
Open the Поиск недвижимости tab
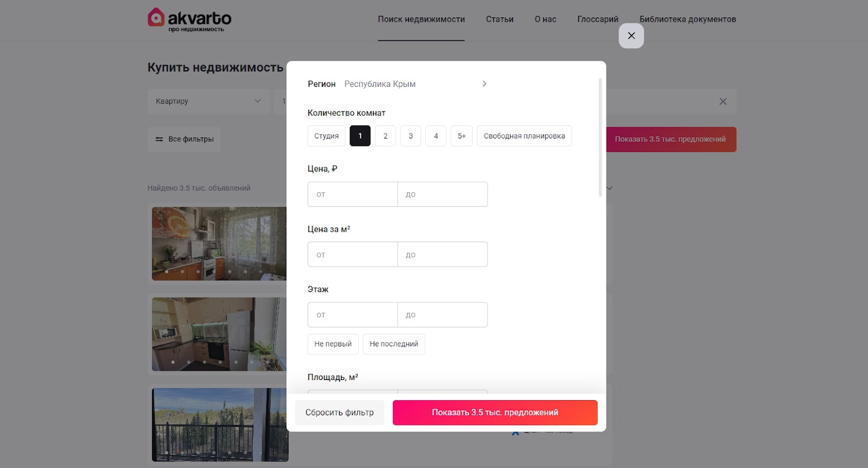(x=422, y=20)
